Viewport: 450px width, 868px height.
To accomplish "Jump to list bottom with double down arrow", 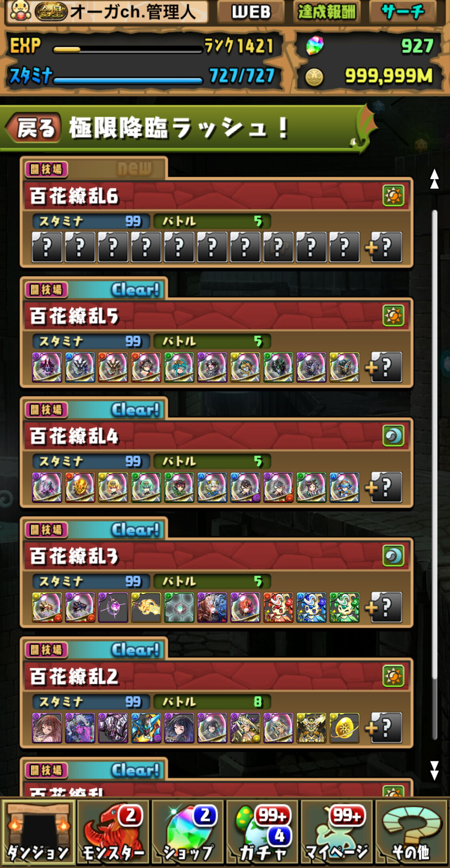I will [434, 770].
